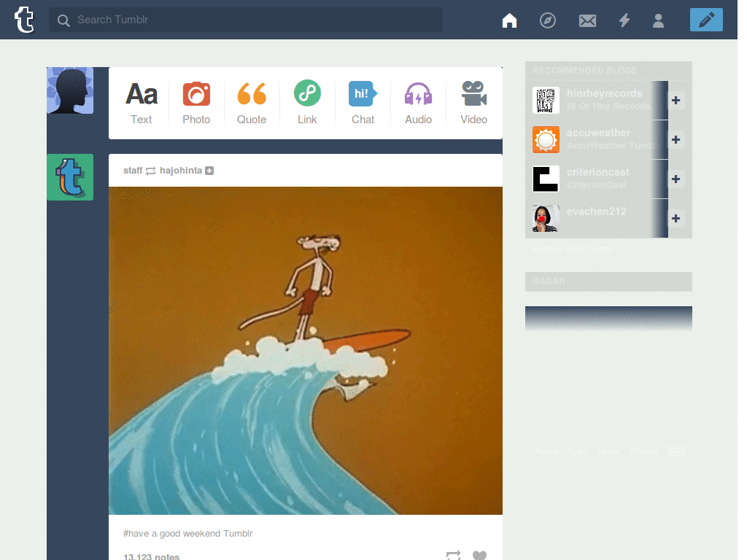Image resolution: width=747 pixels, height=560 pixels.
Task: Open the surfing Pink Panther image
Action: coord(306,351)
